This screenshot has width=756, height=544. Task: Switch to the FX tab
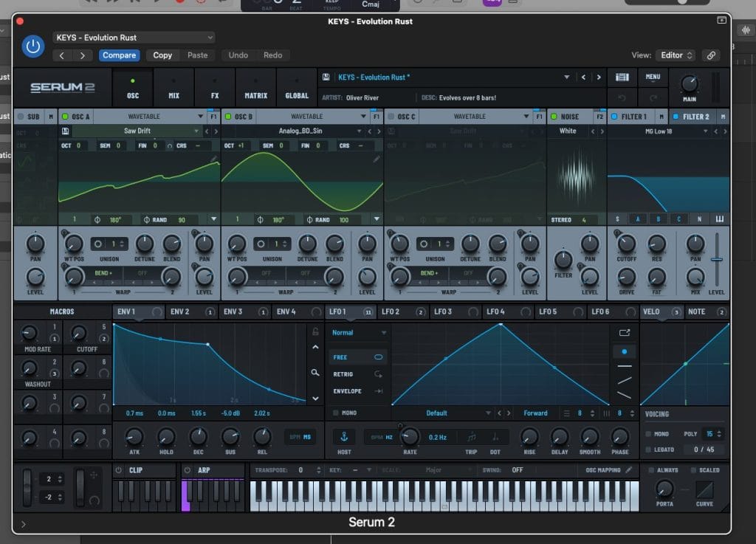click(215, 88)
